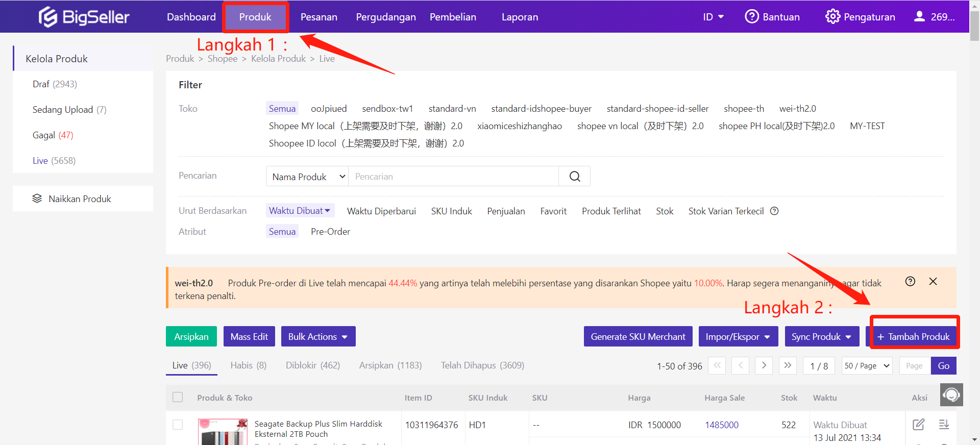Open the Nama Produk search type dropdown
Screen dimensions: 980x445
(x=307, y=177)
